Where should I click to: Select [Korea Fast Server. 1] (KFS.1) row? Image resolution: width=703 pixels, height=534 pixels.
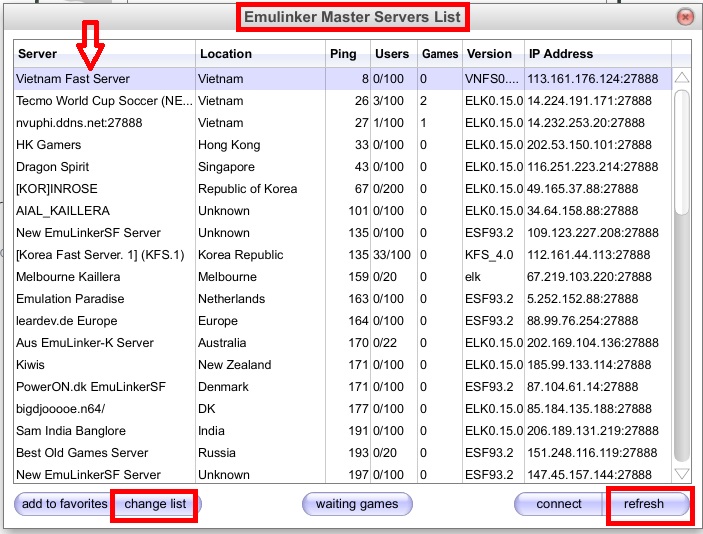343,255
